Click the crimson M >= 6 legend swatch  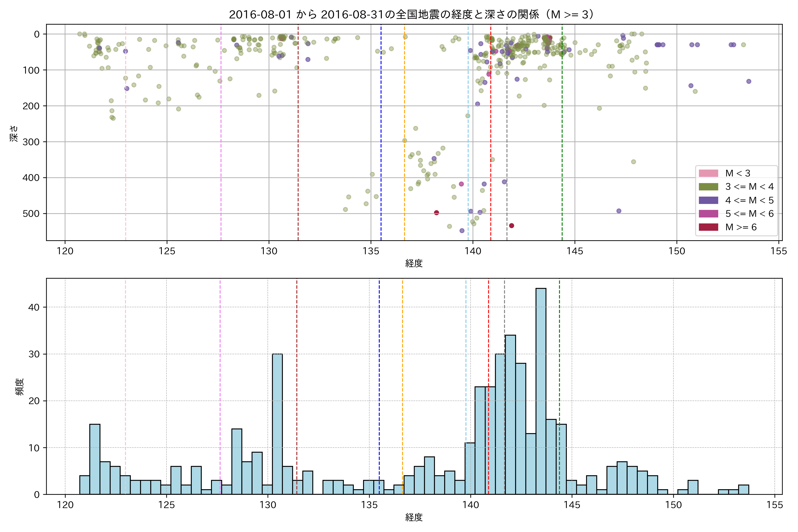point(708,227)
